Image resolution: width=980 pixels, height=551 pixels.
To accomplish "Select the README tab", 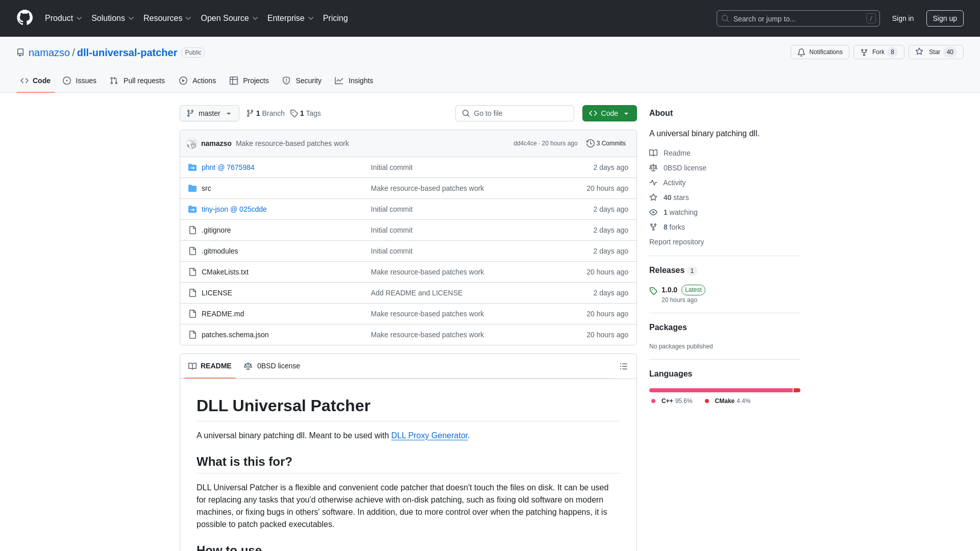I will click(x=210, y=366).
